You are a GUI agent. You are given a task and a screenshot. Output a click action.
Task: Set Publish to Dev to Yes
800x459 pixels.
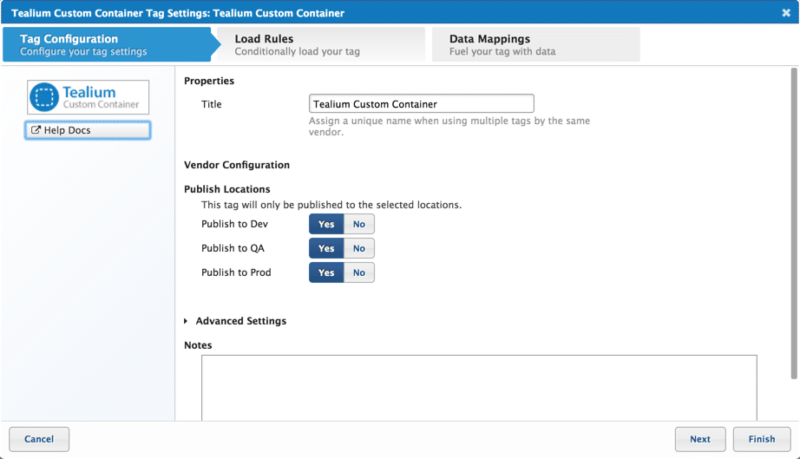click(326, 224)
